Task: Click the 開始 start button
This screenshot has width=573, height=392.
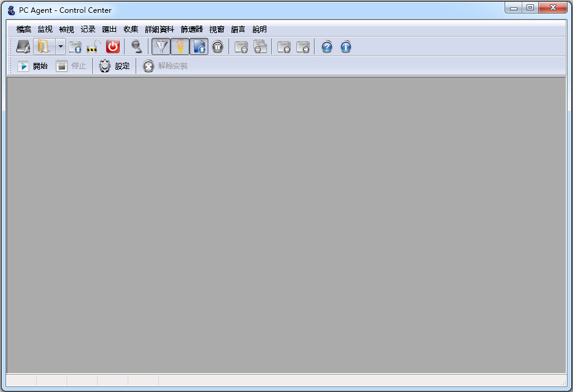Action: coord(33,66)
